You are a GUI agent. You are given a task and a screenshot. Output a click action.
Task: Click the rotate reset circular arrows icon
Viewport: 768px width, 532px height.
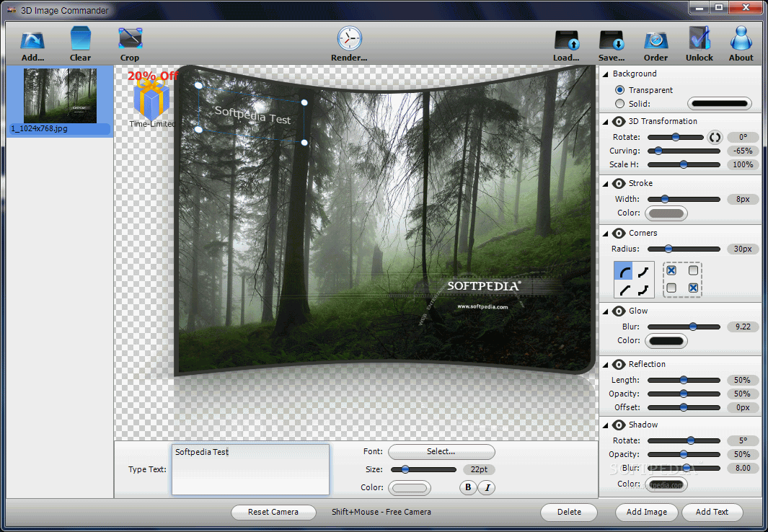click(715, 138)
